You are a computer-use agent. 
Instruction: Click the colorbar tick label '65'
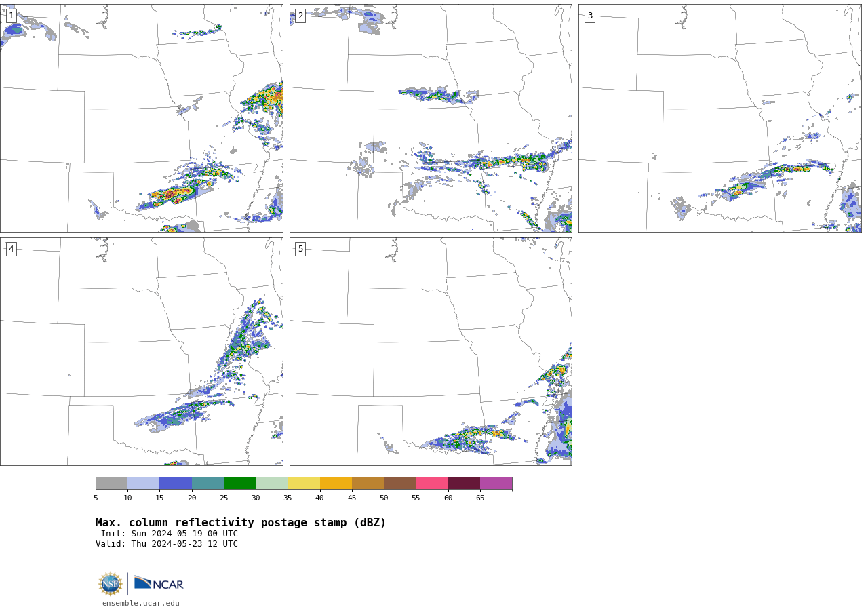480,498
